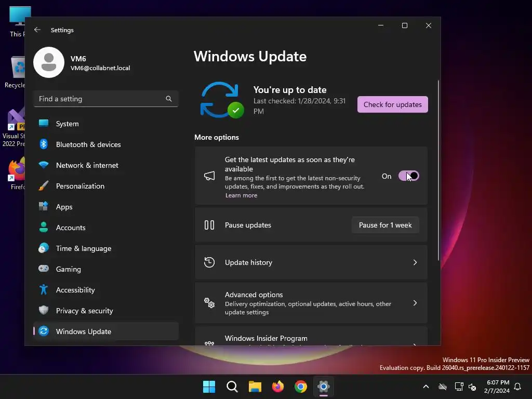Open the Windows Start menu
The width and height of the screenshot is (532, 399).
209,387
